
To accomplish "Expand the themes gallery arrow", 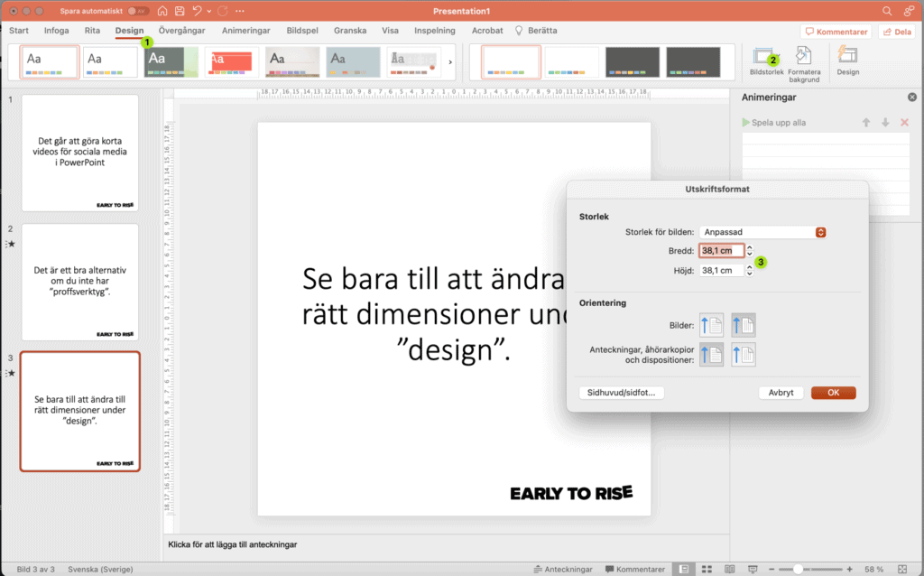I will (450, 62).
